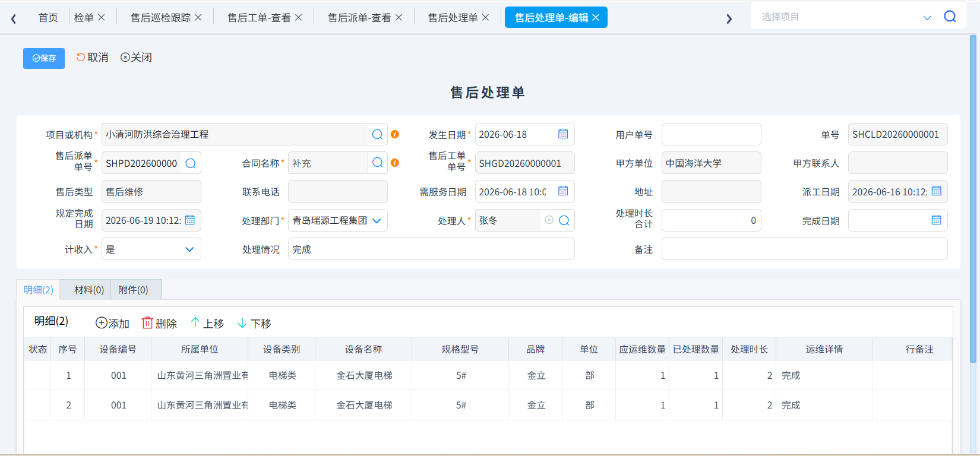Screen dimensions: 980x456
Task: Close the 售后工单-查看 tab
Action: point(299,18)
